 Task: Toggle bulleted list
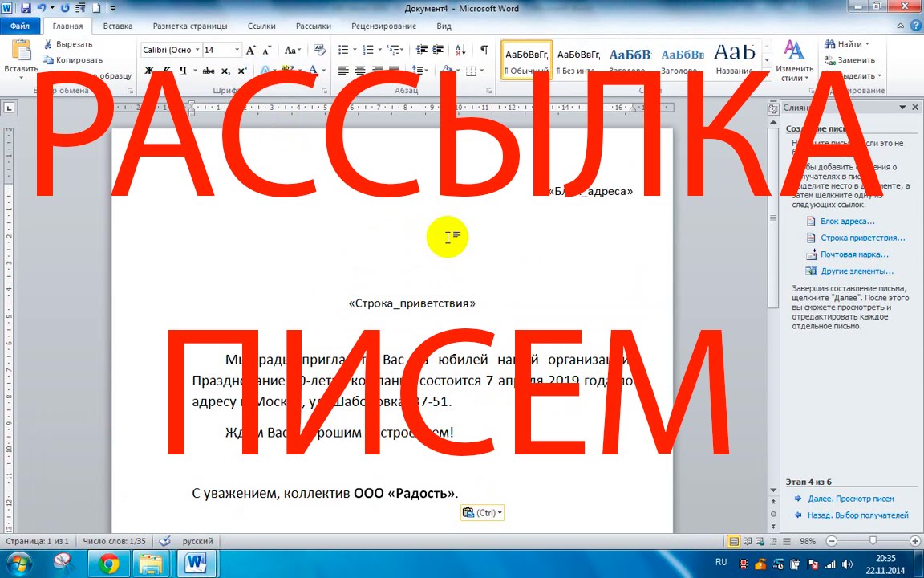click(x=343, y=50)
